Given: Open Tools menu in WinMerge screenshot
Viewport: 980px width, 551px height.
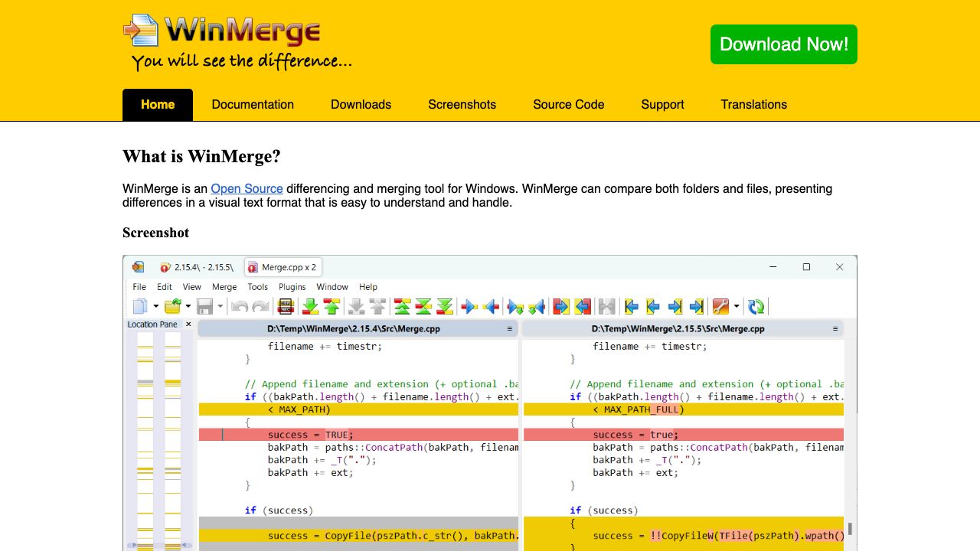Looking at the screenshot, I should [x=258, y=287].
